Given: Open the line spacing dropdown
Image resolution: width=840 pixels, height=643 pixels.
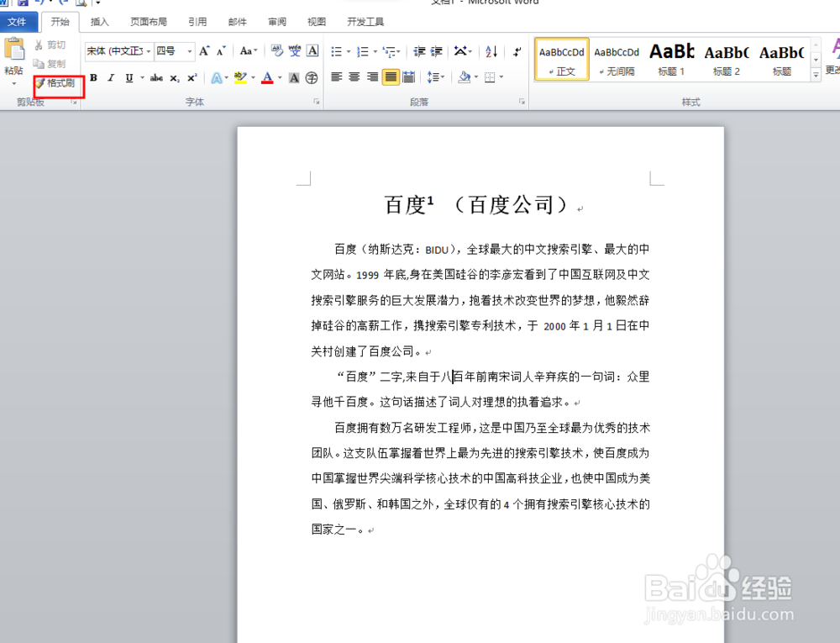Looking at the screenshot, I should tap(435, 77).
